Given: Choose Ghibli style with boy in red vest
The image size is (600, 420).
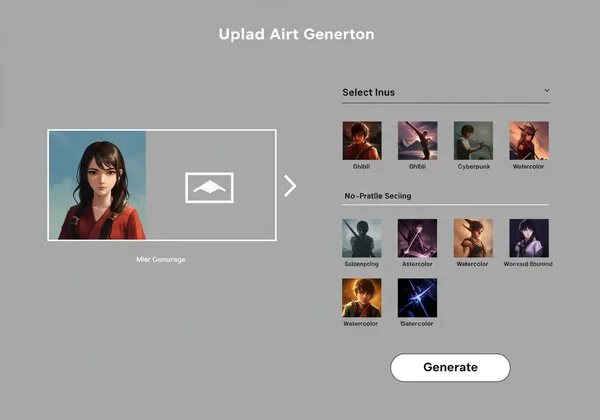Looking at the screenshot, I should coord(362,141).
